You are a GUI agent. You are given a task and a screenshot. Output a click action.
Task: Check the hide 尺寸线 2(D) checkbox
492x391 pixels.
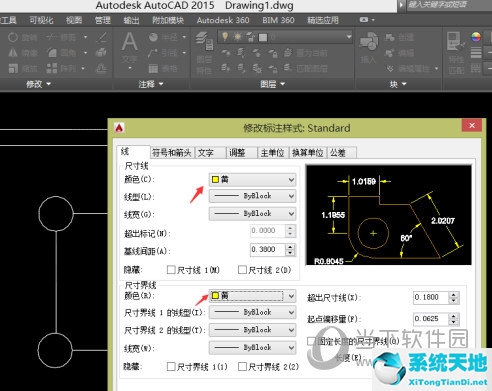tap(242, 269)
